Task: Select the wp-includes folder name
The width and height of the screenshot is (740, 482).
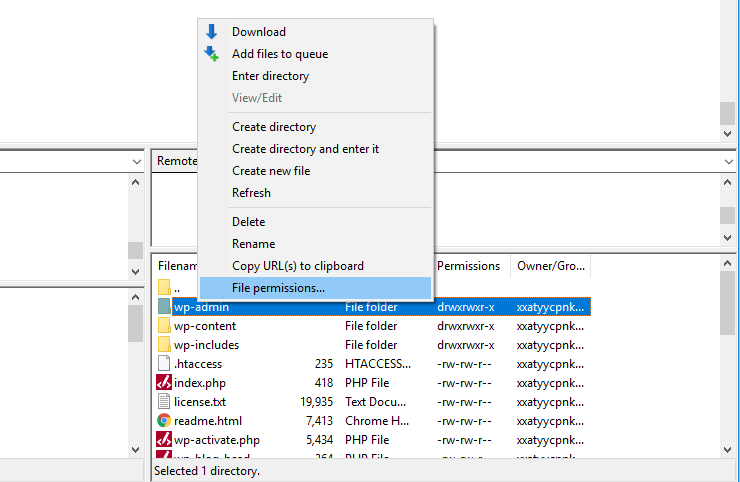Action: click(x=206, y=345)
